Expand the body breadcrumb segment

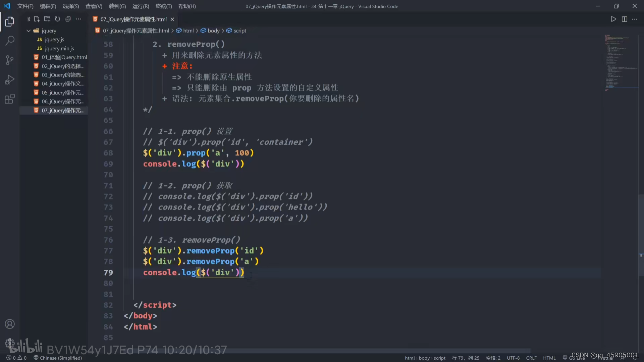coord(213,31)
